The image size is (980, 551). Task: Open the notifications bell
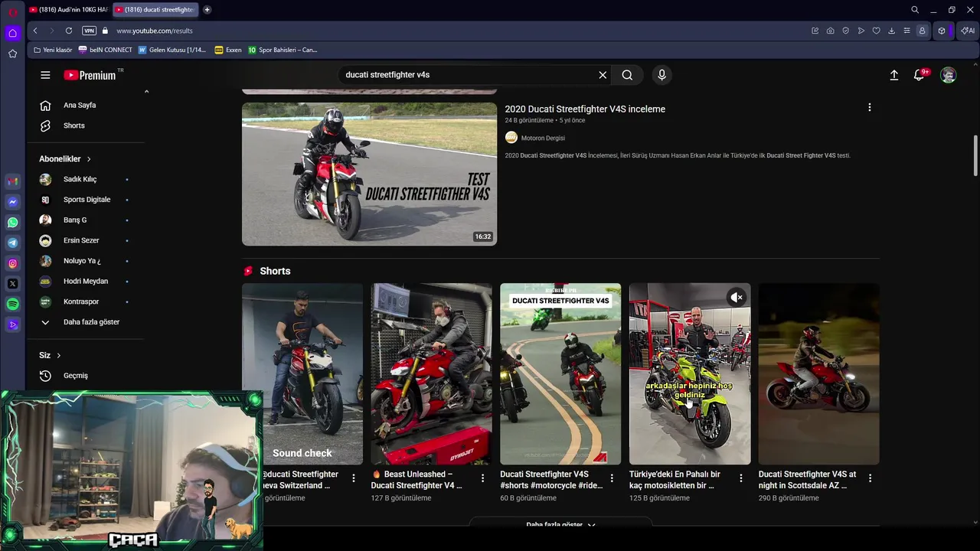click(920, 75)
